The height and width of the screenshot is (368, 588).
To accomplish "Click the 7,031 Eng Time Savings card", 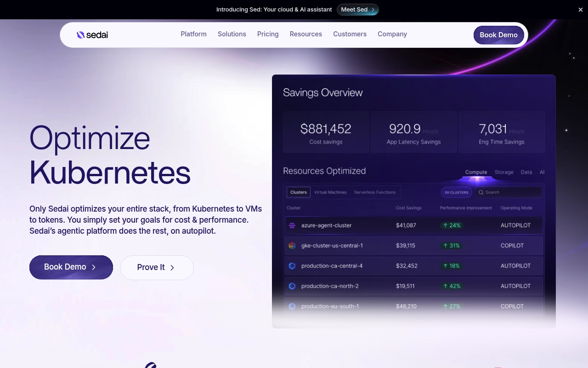I will (502, 132).
